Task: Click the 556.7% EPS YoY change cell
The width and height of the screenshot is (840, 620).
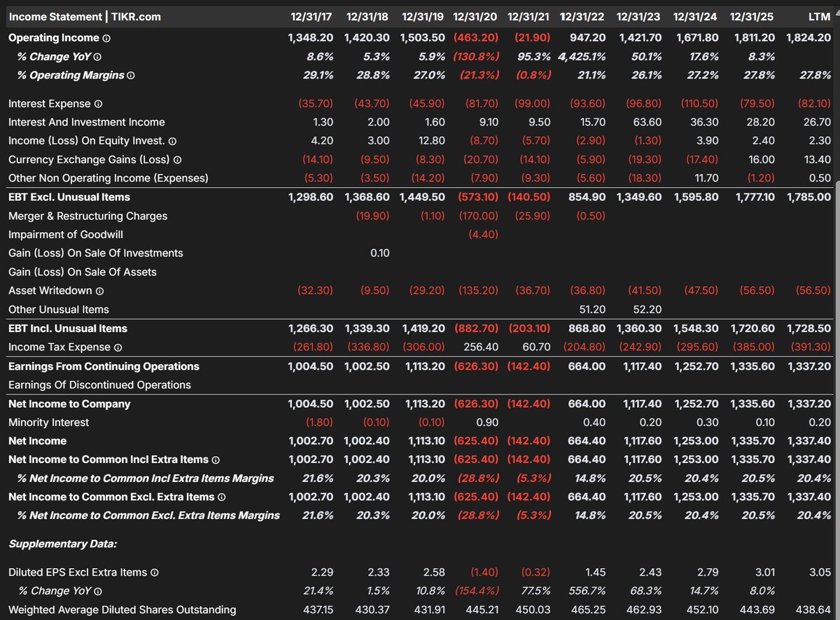Action: pos(588,591)
